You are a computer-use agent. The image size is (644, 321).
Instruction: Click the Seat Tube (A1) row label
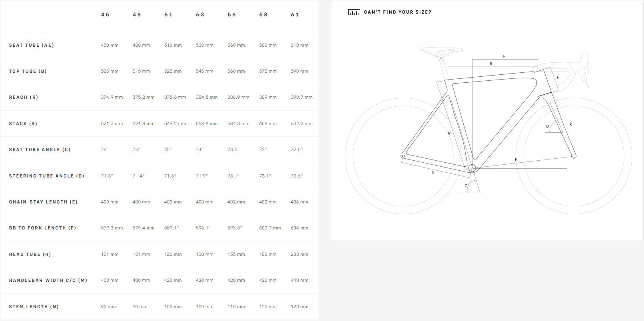tap(31, 45)
